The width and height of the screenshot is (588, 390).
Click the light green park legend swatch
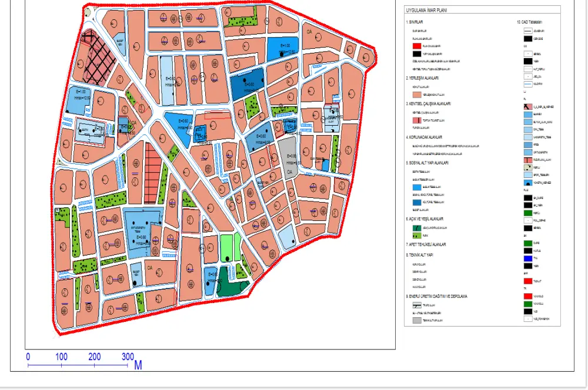417,236
